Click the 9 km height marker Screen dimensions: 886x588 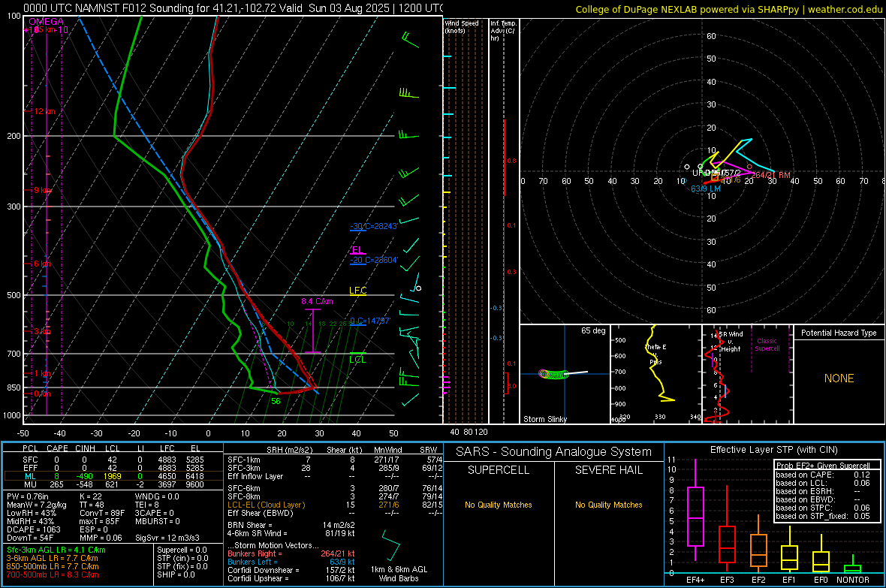pyautogui.click(x=42, y=190)
